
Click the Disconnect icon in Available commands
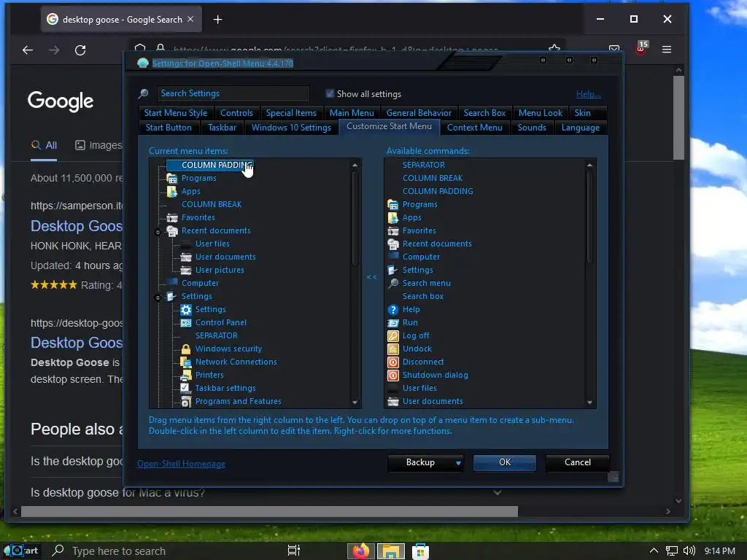click(x=393, y=362)
